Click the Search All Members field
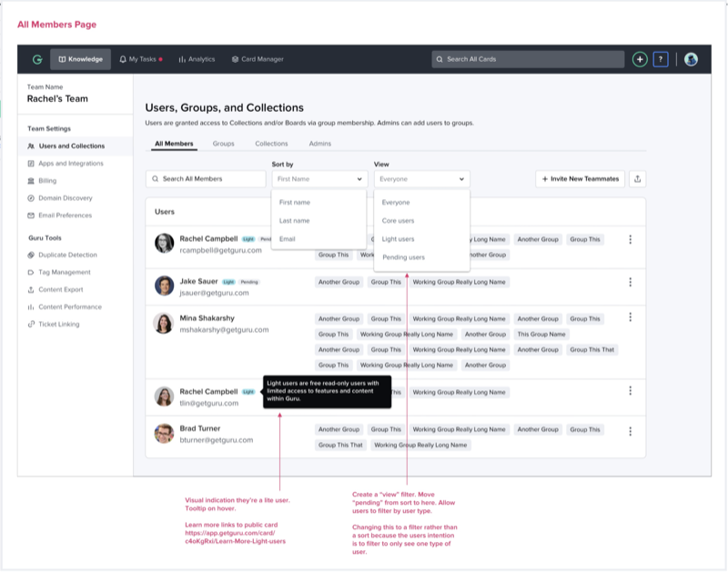The width and height of the screenshot is (728, 572). coord(206,179)
